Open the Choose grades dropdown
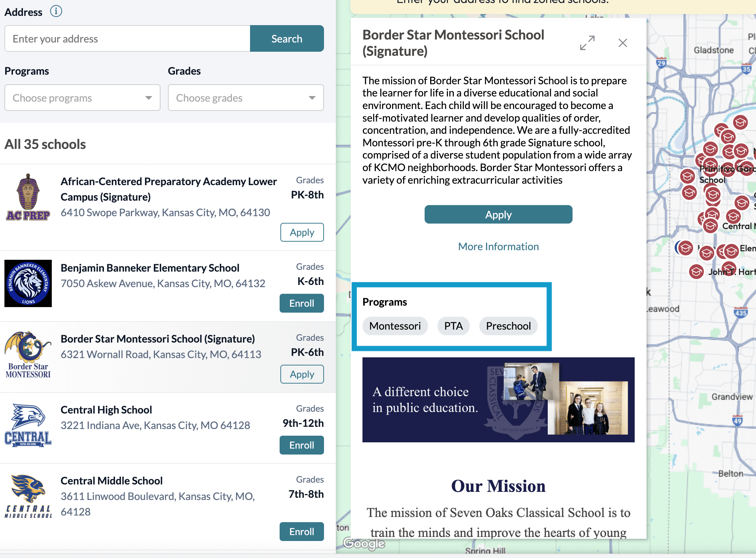The height and width of the screenshot is (558, 756). tap(245, 98)
